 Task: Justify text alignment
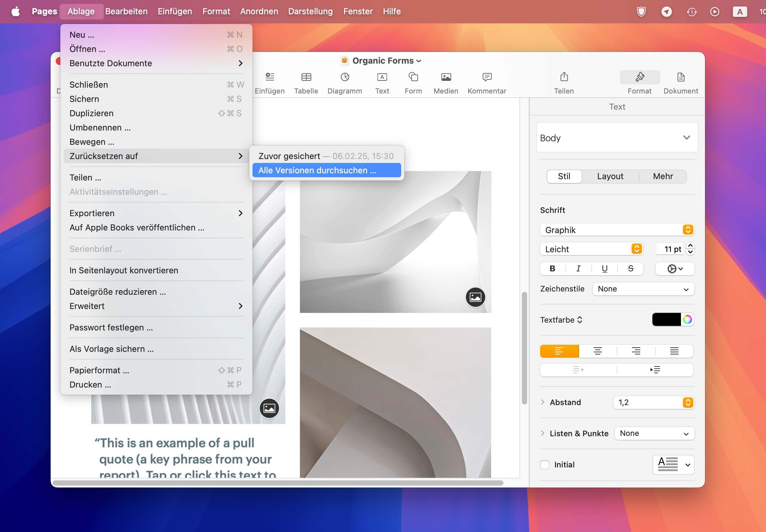(x=674, y=351)
